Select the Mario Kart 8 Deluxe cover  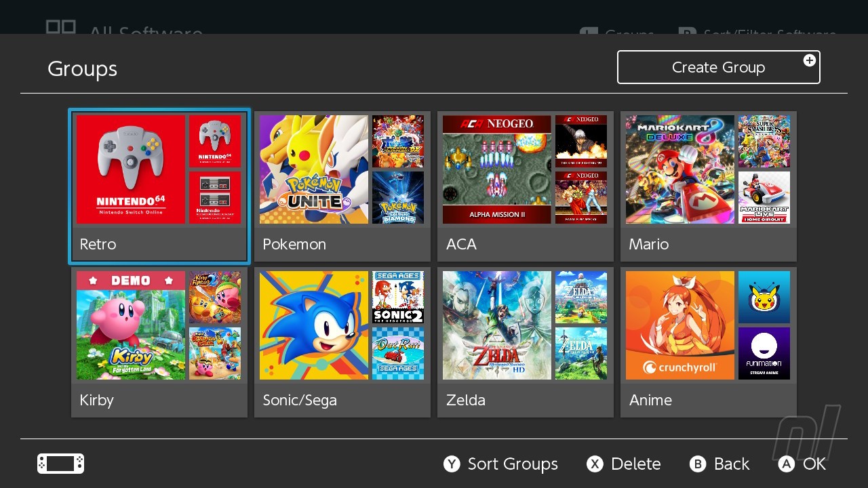679,169
